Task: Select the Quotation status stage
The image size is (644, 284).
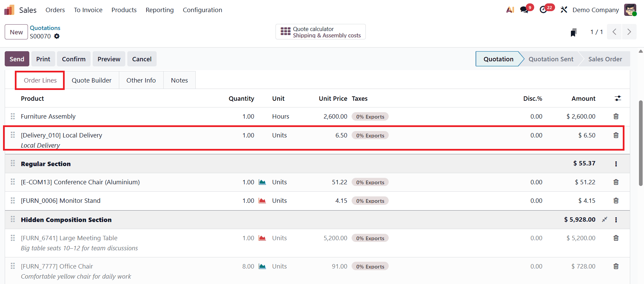Action: [498, 59]
